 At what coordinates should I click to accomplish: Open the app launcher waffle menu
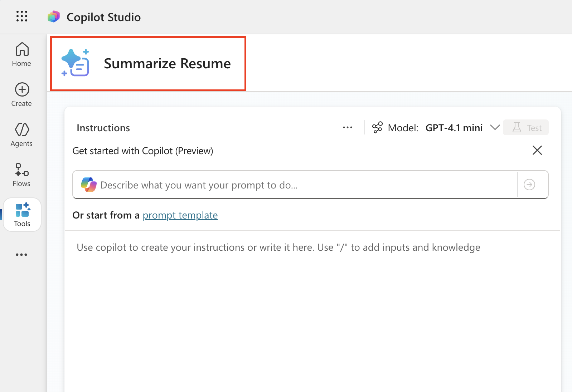click(x=22, y=16)
